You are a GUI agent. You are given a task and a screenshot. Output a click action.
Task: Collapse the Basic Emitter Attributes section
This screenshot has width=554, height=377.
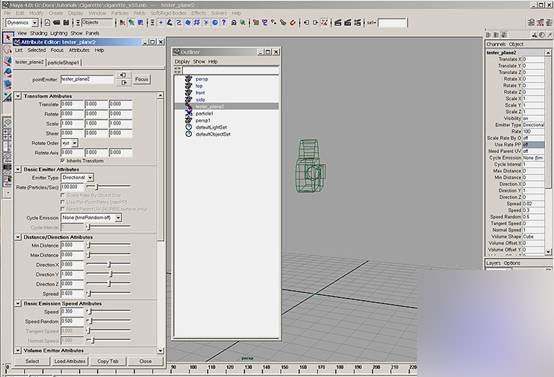click(18, 170)
